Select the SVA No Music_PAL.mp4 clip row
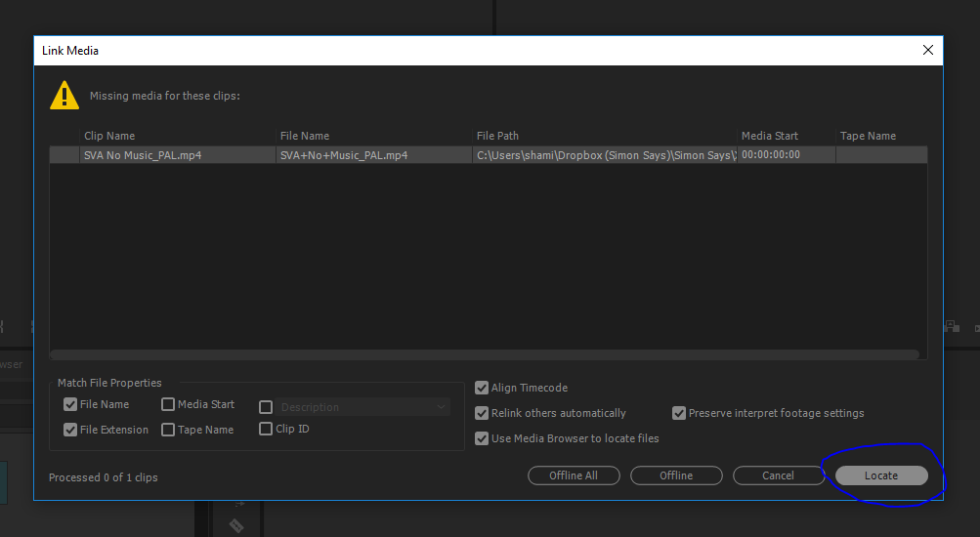Image resolution: width=980 pixels, height=537 pixels. coord(293,155)
